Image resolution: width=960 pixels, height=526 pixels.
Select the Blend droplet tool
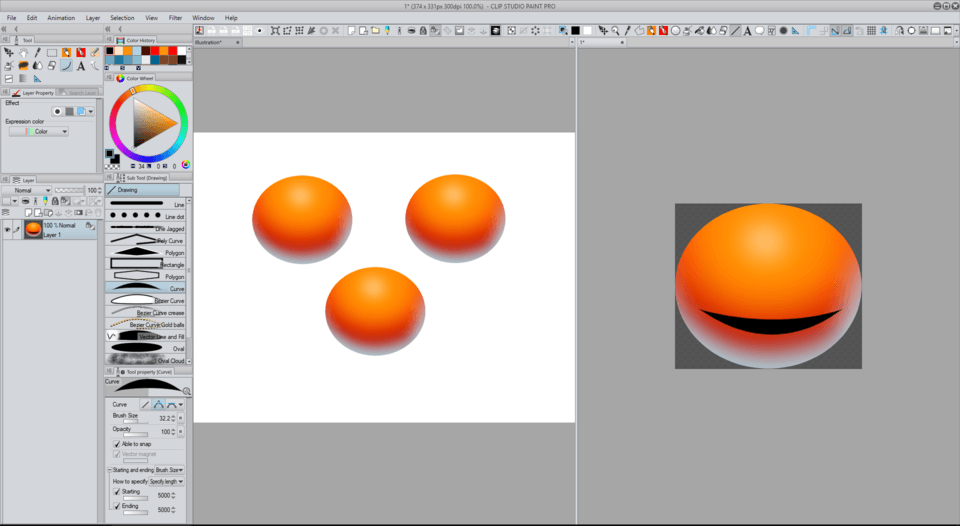[37, 66]
